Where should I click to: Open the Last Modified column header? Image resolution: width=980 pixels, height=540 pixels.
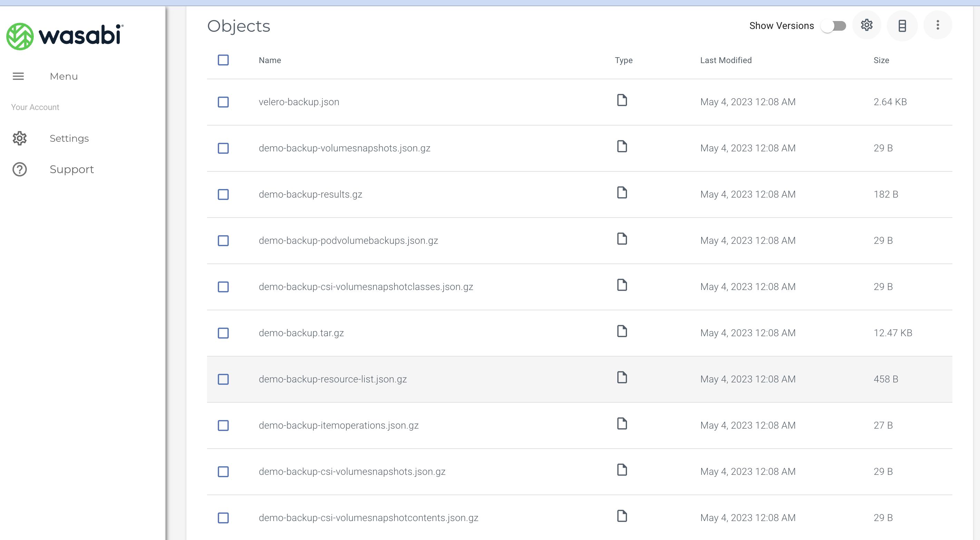click(x=725, y=60)
